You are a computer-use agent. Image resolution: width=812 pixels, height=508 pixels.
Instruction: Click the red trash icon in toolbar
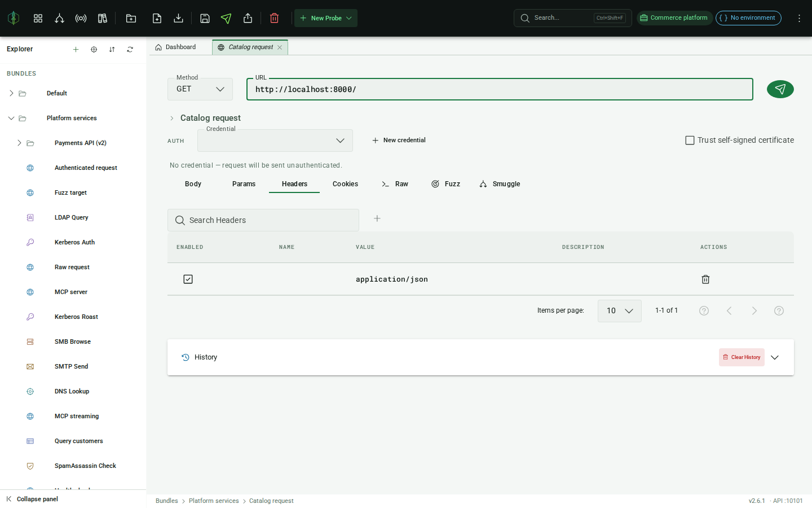(274, 18)
